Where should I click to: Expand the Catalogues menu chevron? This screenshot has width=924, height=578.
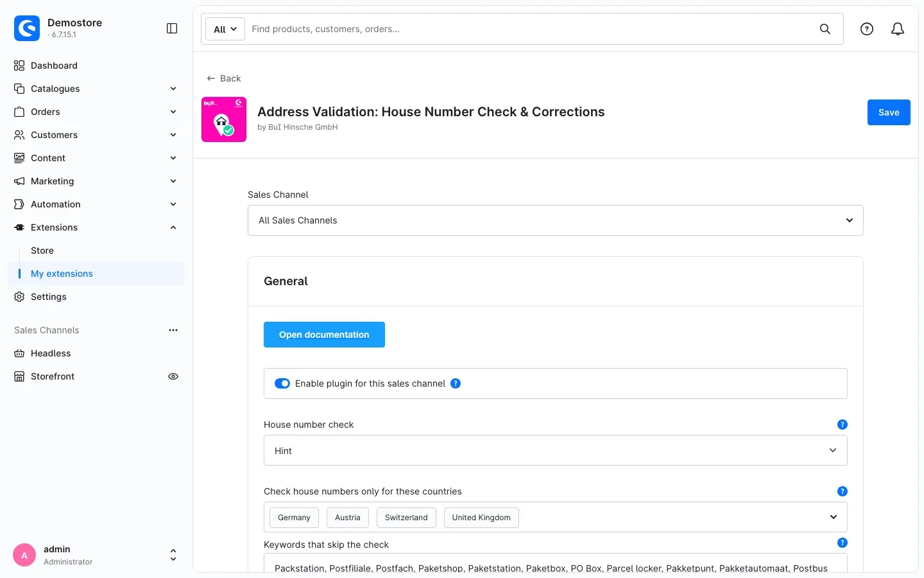click(173, 89)
